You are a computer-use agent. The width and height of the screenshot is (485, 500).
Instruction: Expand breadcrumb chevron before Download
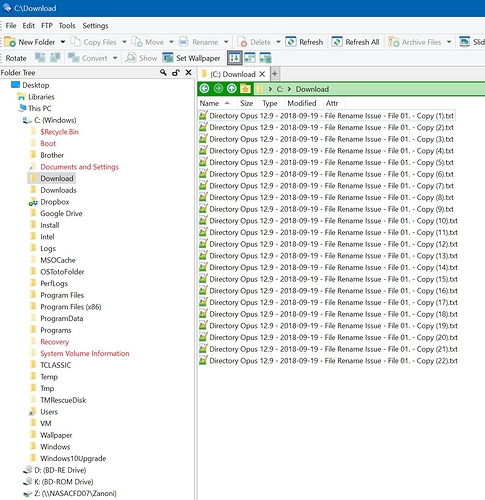pos(289,89)
